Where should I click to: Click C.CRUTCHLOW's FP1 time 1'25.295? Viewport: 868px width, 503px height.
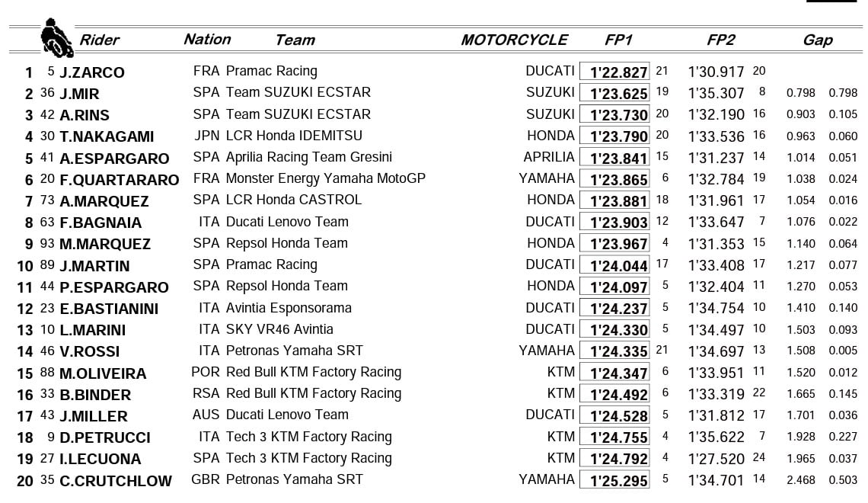pos(614,481)
